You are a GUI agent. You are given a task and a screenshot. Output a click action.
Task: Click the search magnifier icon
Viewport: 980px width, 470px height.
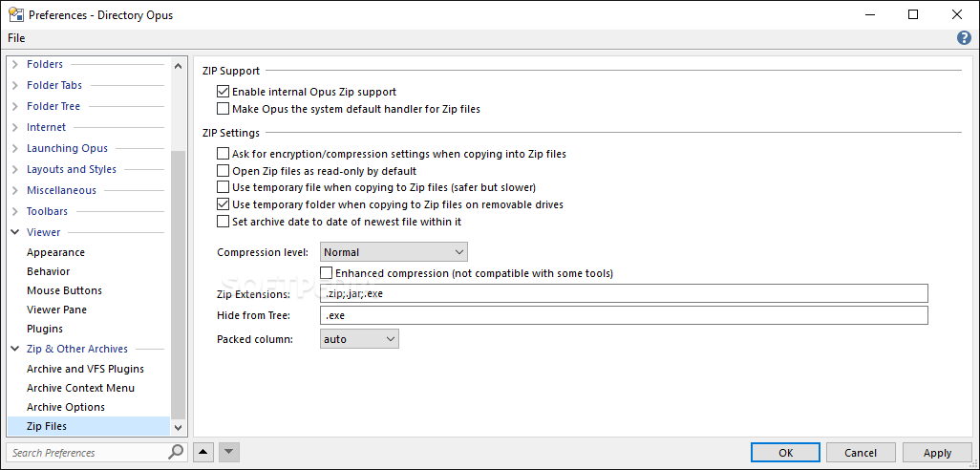[x=177, y=452]
